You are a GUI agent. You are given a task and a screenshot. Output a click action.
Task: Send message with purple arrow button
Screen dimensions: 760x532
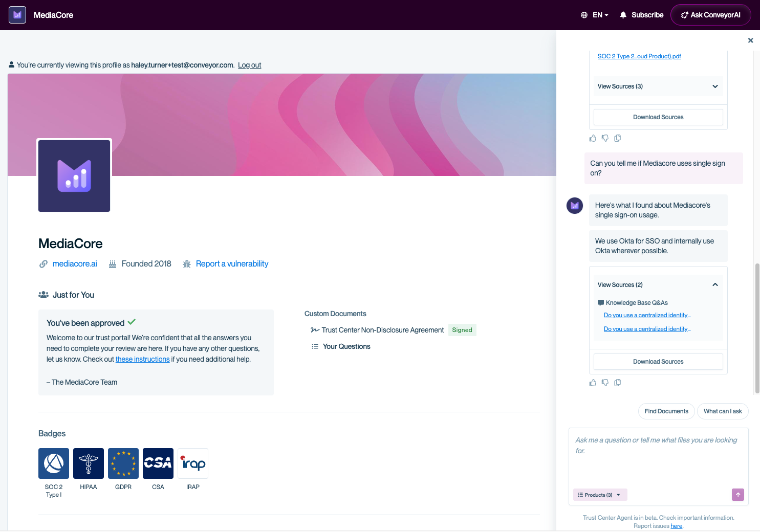click(x=738, y=495)
